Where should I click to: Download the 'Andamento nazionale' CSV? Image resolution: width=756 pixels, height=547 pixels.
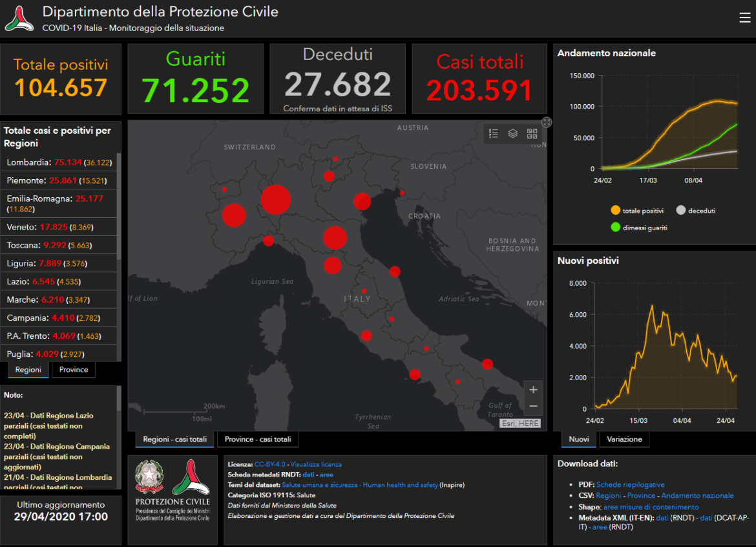pyautogui.click(x=697, y=495)
